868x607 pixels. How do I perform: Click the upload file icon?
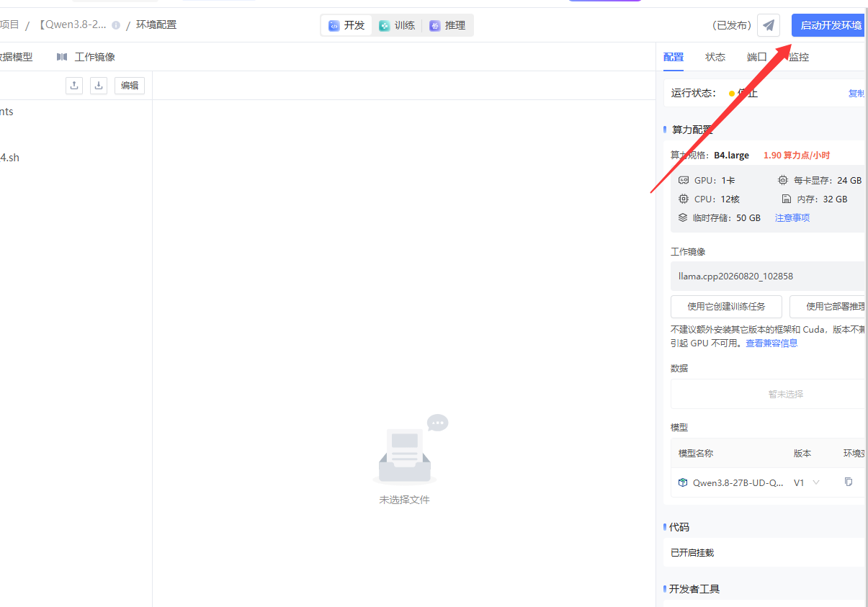coord(74,85)
